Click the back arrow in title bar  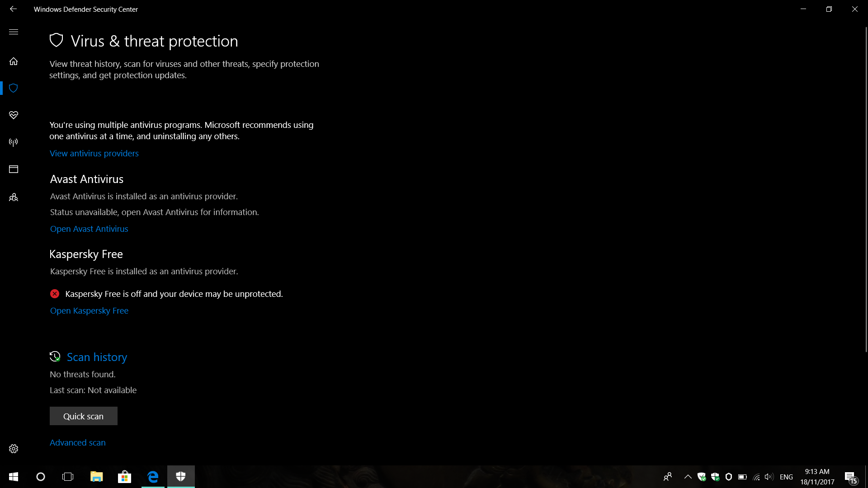(x=13, y=9)
